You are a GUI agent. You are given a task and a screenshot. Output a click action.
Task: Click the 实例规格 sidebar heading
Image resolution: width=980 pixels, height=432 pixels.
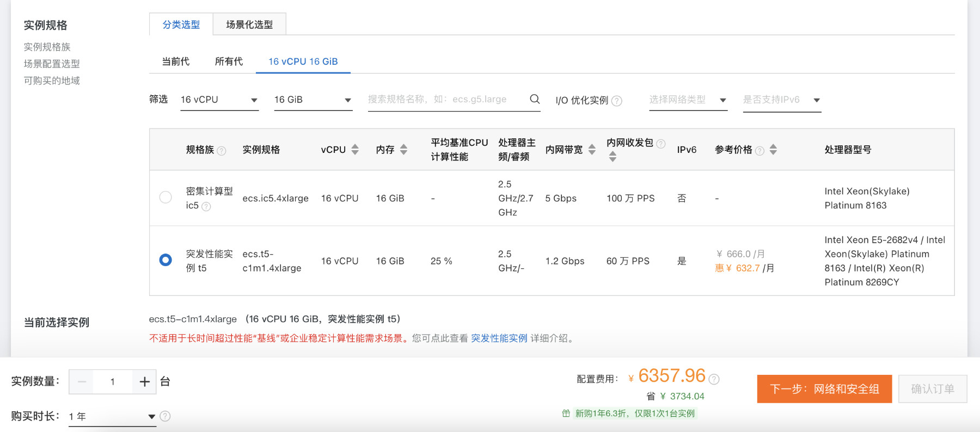pos(46,25)
